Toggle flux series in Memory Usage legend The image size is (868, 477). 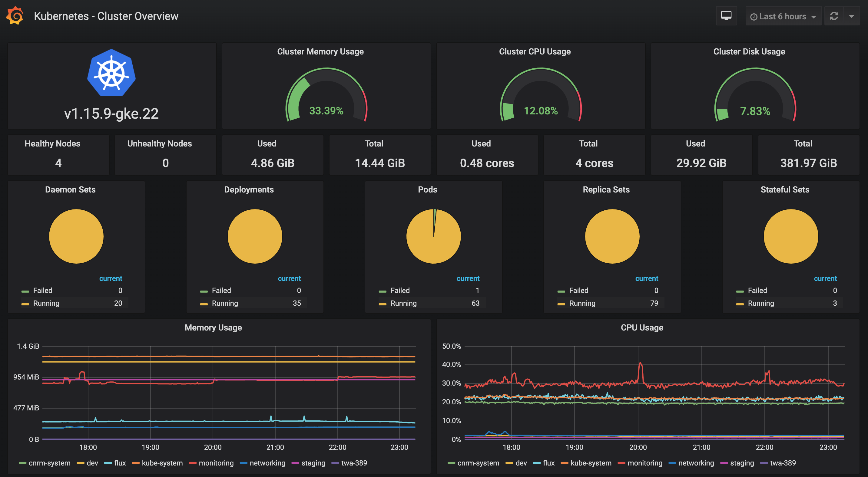coord(120,463)
